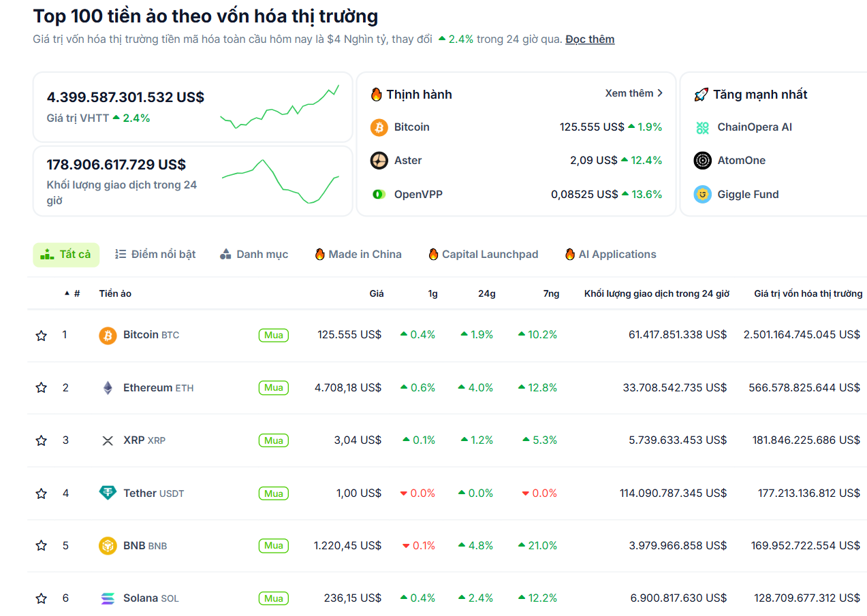Switch to the Danh mục tab

point(254,254)
